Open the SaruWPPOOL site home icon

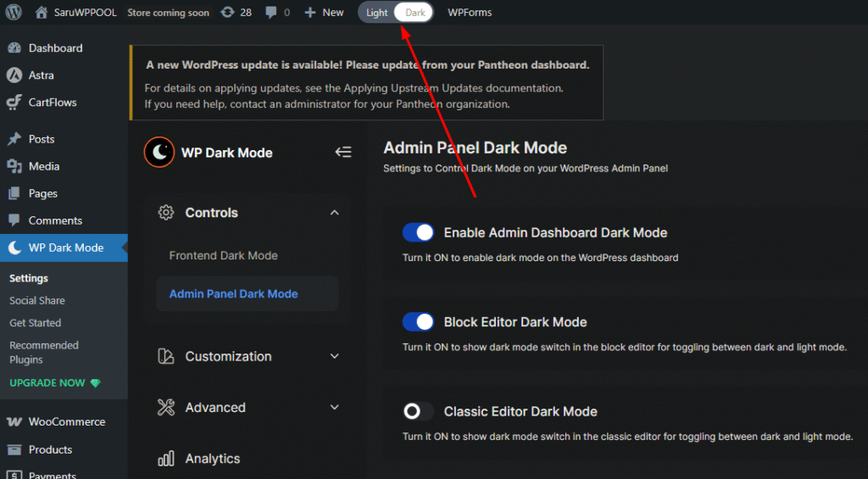(41, 12)
